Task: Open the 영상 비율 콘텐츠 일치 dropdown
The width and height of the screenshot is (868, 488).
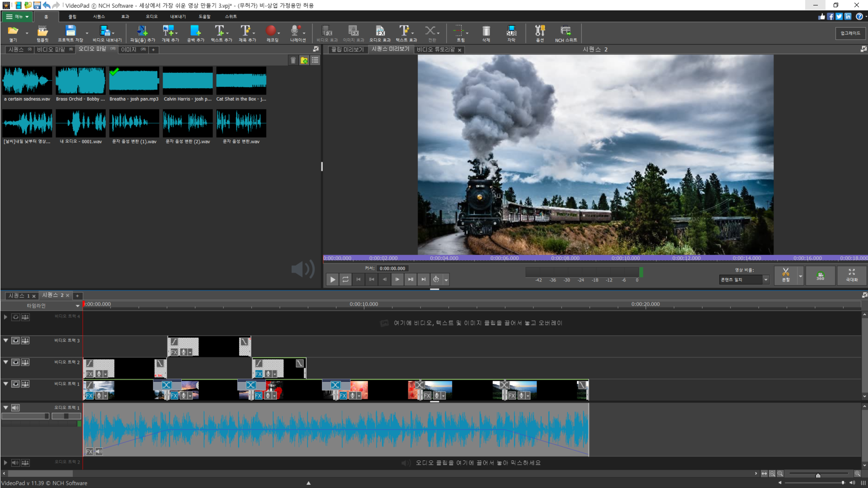Action: pyautogui.click(x=765, y=280)
